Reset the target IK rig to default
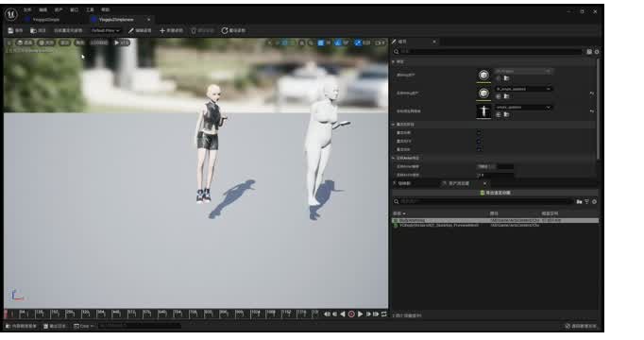 (592, 93)
